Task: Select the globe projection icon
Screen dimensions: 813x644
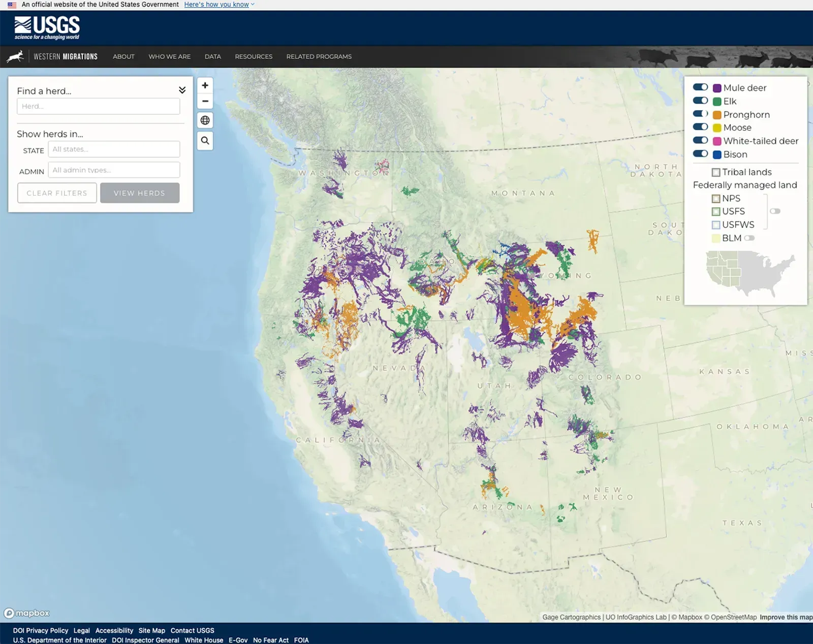Action: (205, 120)
